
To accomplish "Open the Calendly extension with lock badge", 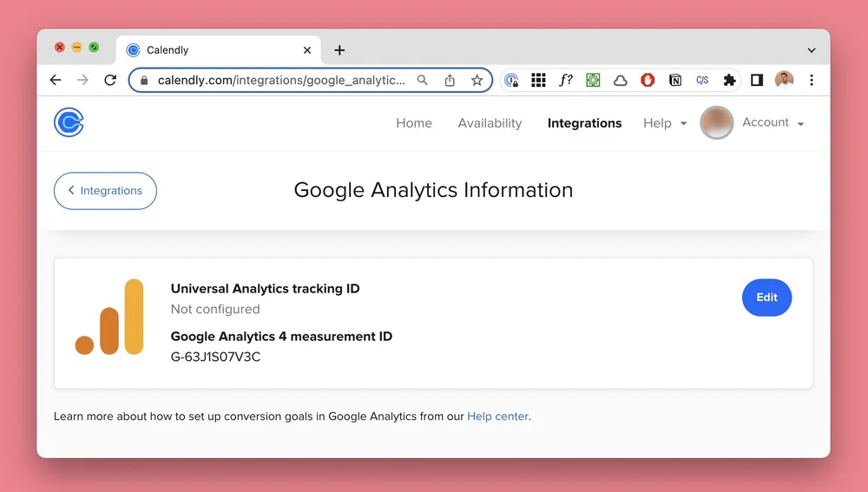I will [511, 80].
